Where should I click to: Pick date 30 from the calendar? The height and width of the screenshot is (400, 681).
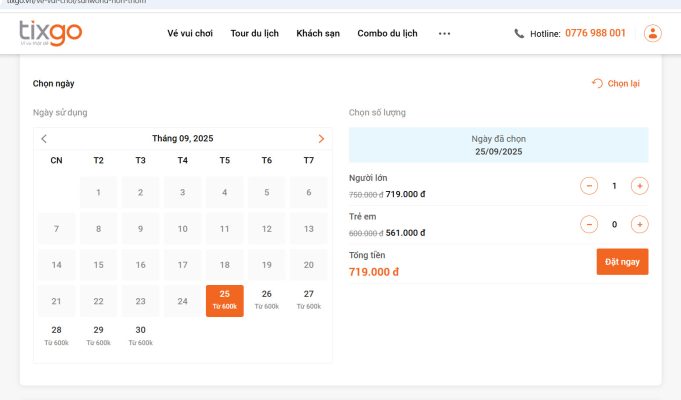140,335
